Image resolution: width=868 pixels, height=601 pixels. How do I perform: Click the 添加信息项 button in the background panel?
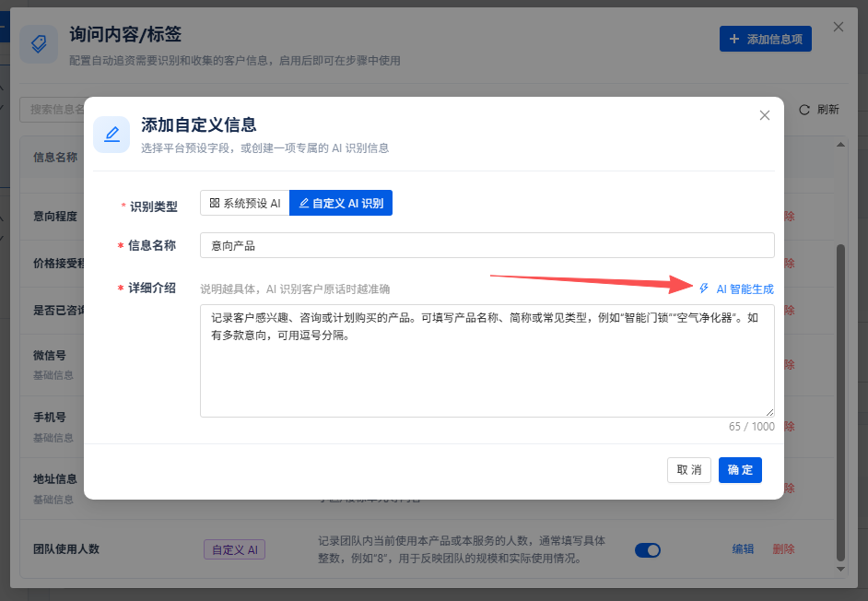(x=766, y=39)
